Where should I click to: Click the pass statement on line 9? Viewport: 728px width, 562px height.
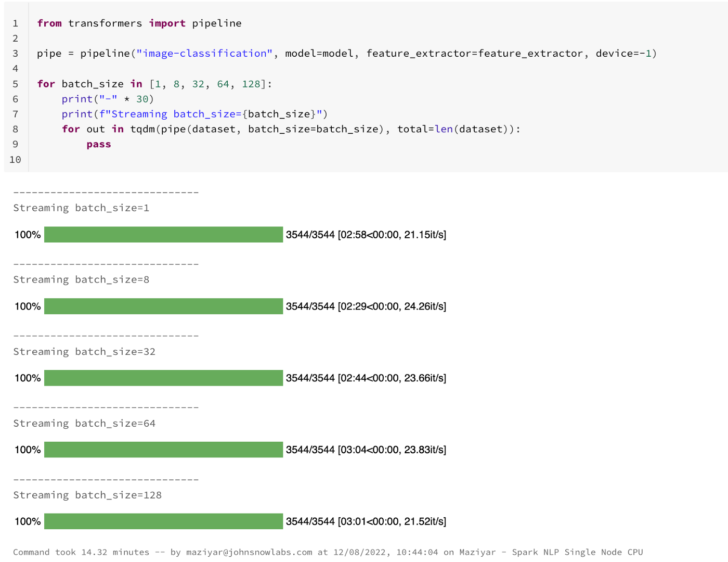click(99, 145)
